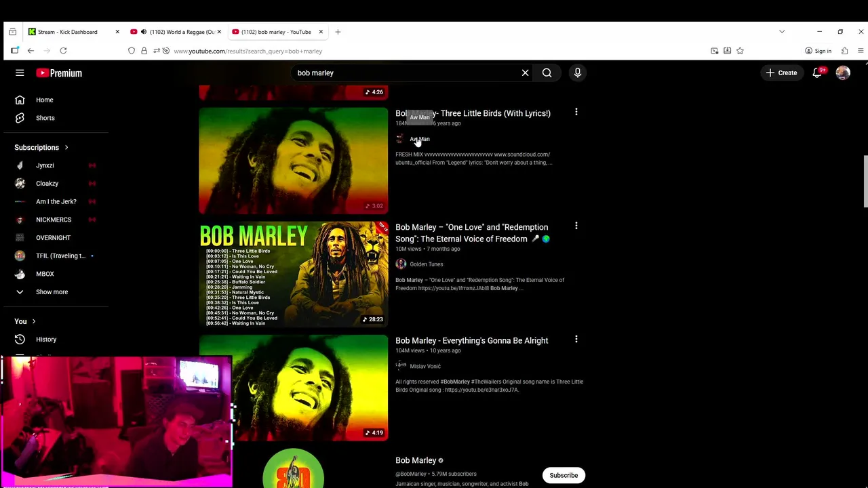The image size is (868, 488).
Task: Open One Love and Redemption Song video title
Action: [x=473, y=232]
